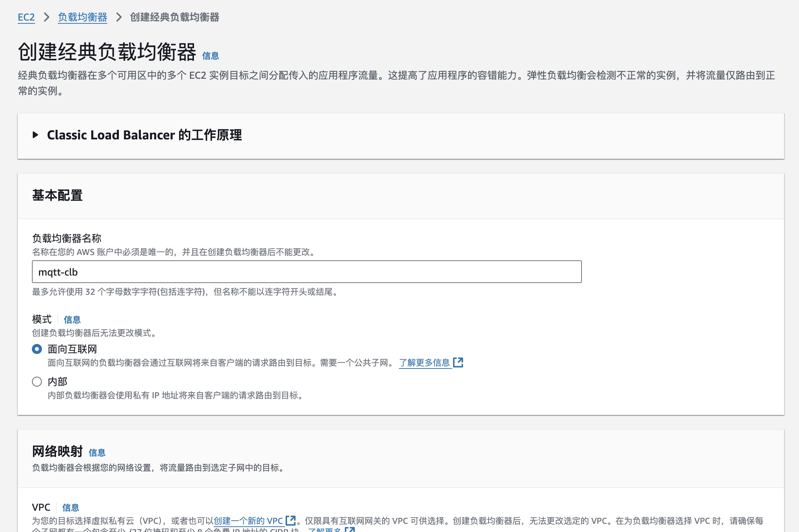The width and height of the screenshot is (799, 532).
Task: Open 信息 link next to page title
Action: point(210,56)
